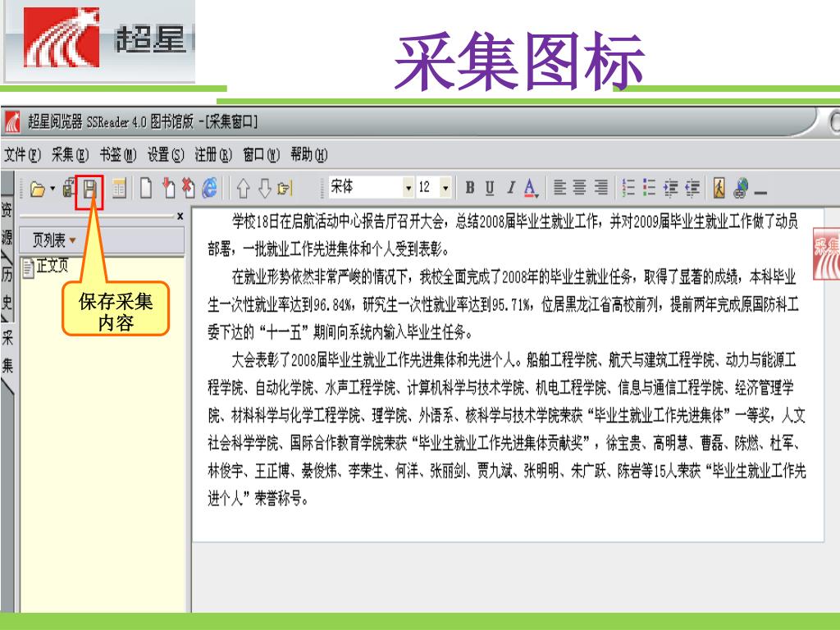The width and height of the screenshot is (840, 630).
Task: Click the open folder icon in toolbar
Action: (38, 189)
